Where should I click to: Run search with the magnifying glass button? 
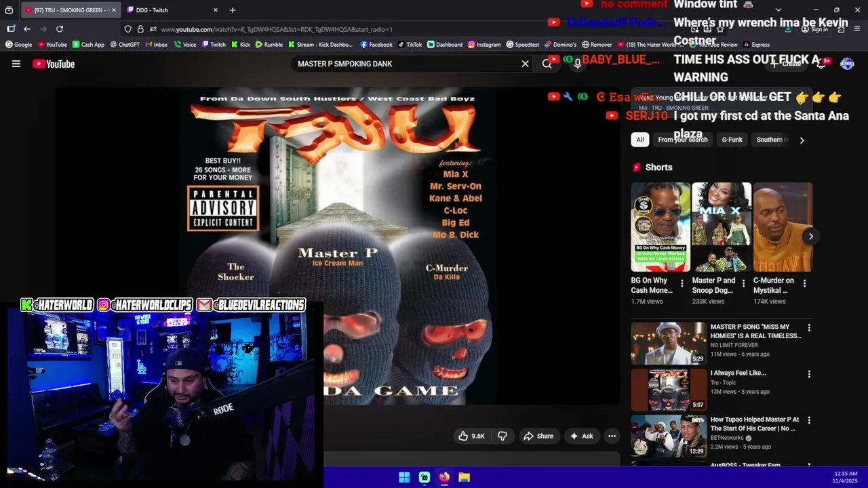[547, 64]
